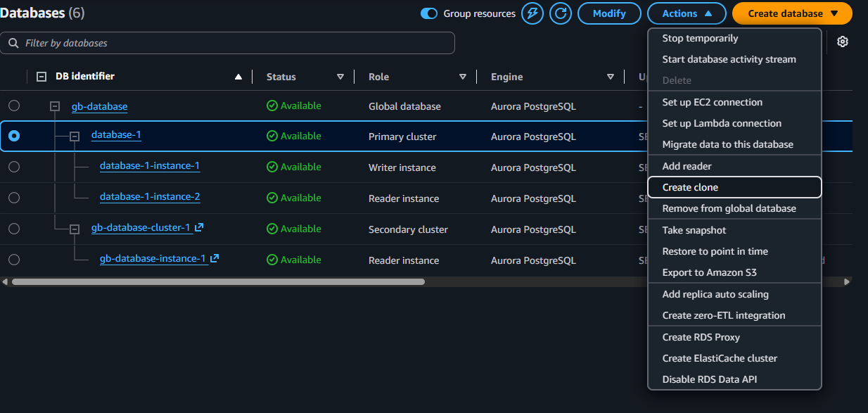This screenshot has height=413, width=868.
Task: Open the database-1-instance-2 link
Action: [150, 196]
